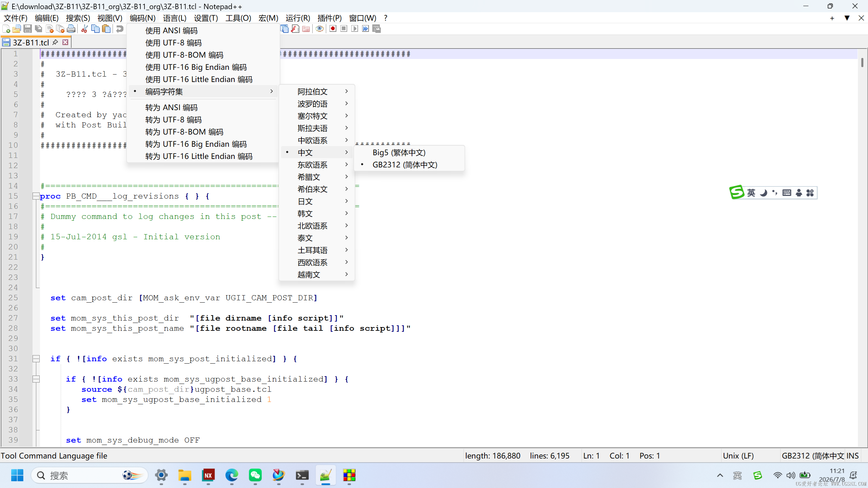This screenshot has width=868, height=488.
Task: Click the Monitoring eye icon
Action: tap(319, 29)
